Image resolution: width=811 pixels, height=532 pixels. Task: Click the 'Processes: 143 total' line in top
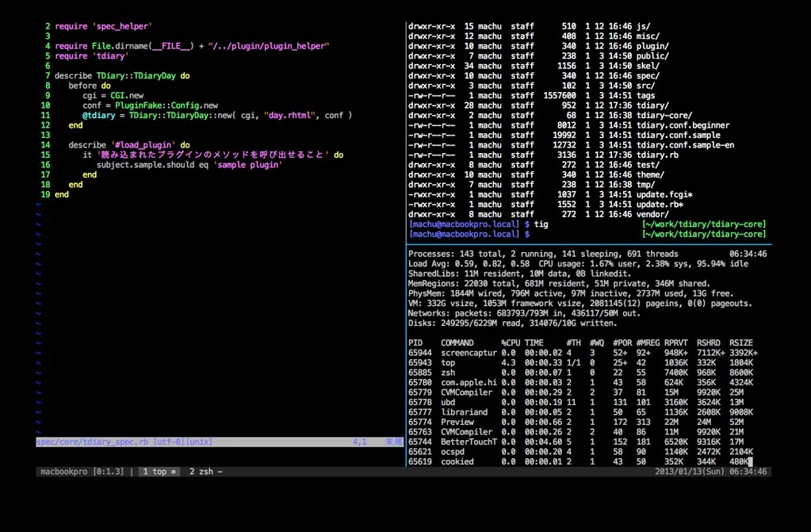[543, 254]
